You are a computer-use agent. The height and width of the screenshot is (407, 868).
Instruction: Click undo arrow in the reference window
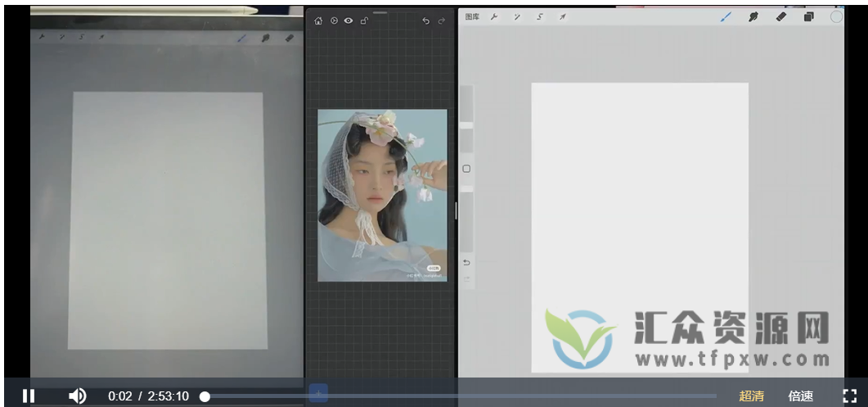point(425,21)
